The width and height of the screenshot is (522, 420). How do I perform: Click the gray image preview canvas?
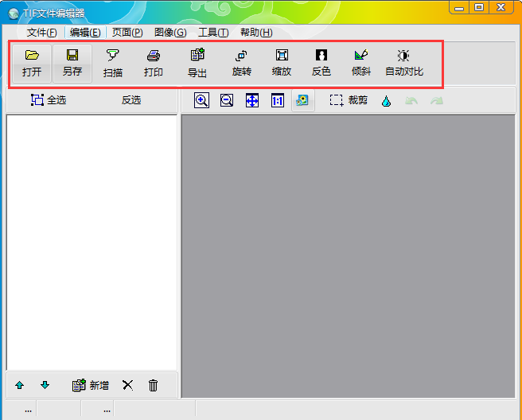[x=349, y=256]
